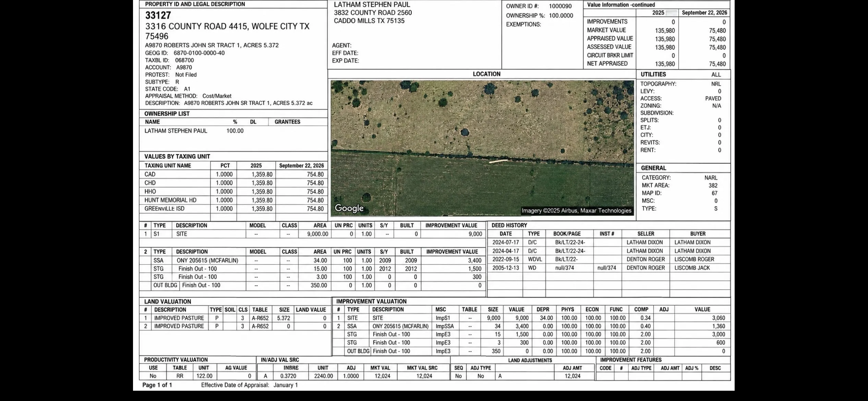The image size is (868, 401).
Task: Click the deed date 2024-07-17
Action: 506,242
